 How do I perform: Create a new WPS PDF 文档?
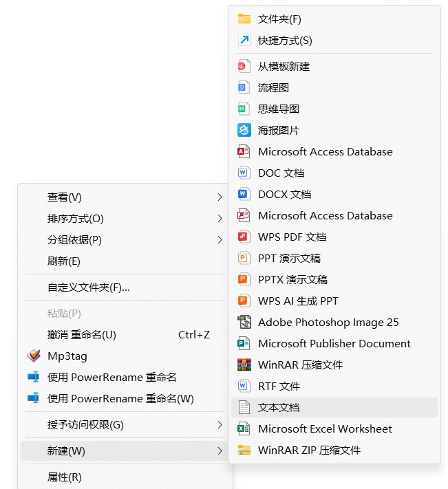click(334, 237)
